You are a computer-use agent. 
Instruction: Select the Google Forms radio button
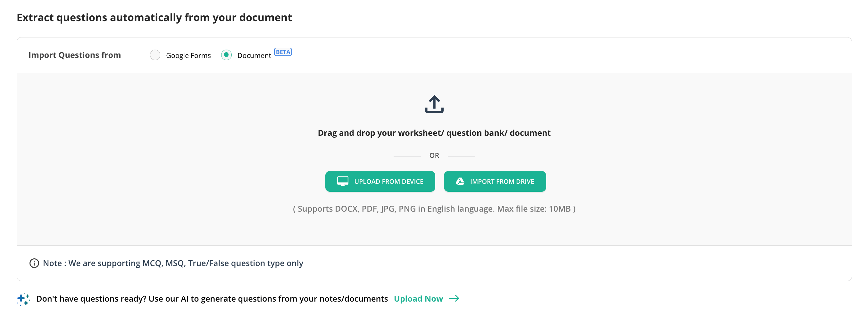[155, 55]
